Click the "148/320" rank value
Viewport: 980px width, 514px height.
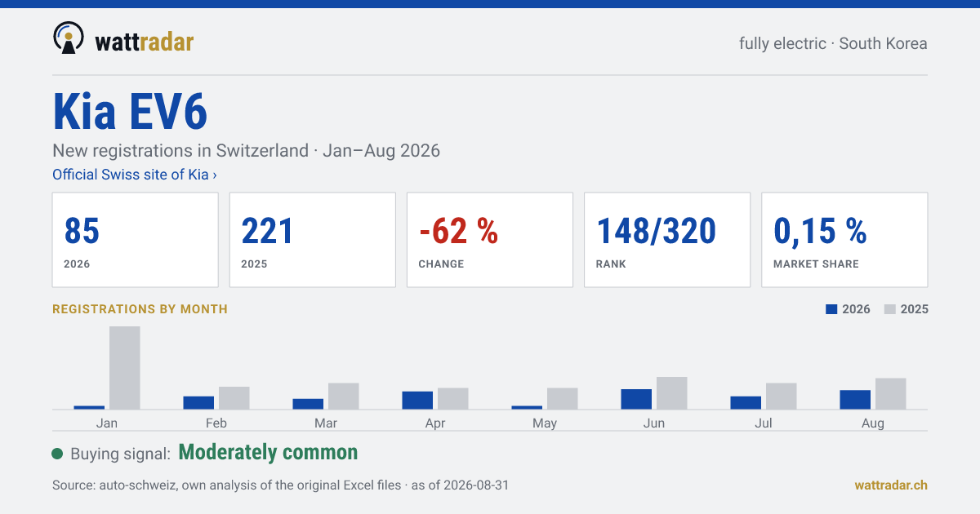click(x=656, y=232)
